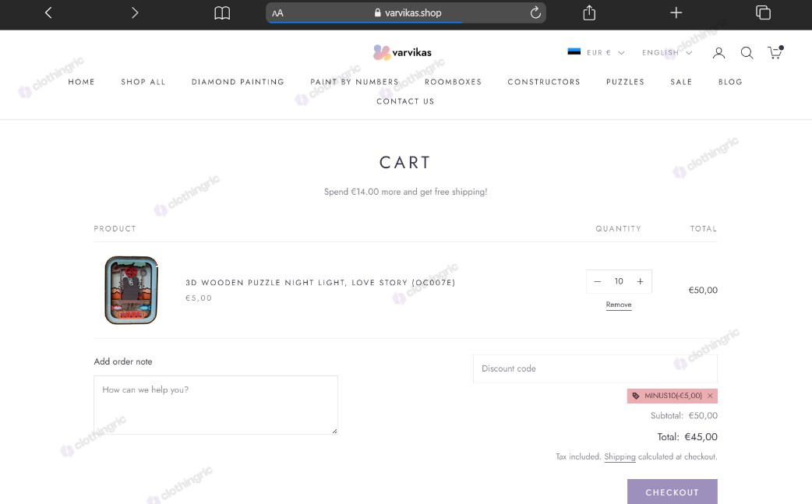Click the Add order note label
812x504 pixels.
tap(122, 361)
